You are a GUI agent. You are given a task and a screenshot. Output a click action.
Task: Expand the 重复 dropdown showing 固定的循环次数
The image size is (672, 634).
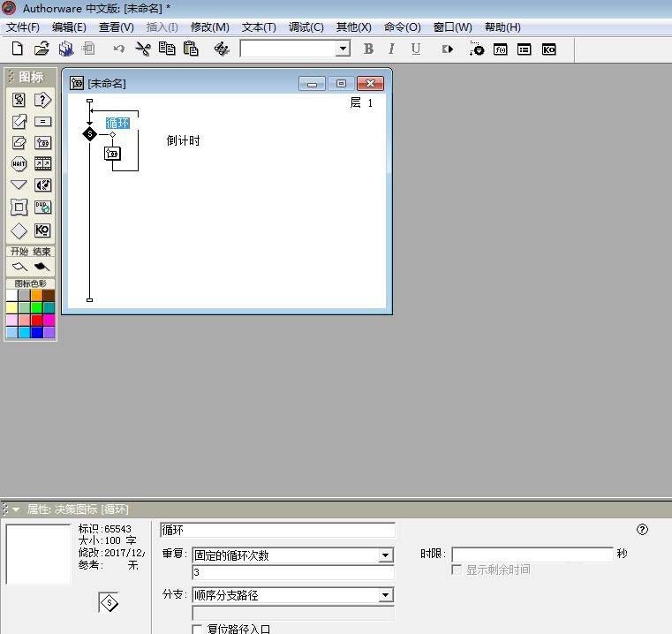385,555
